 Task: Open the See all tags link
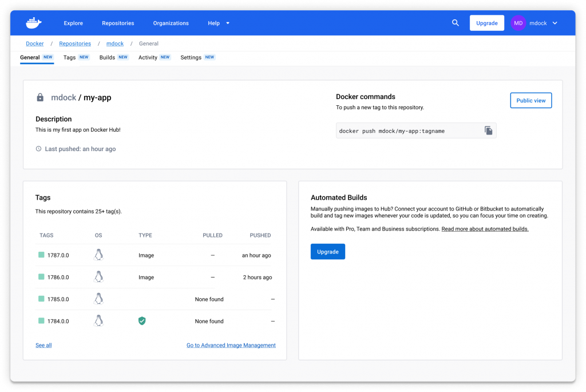click(43, 345)
